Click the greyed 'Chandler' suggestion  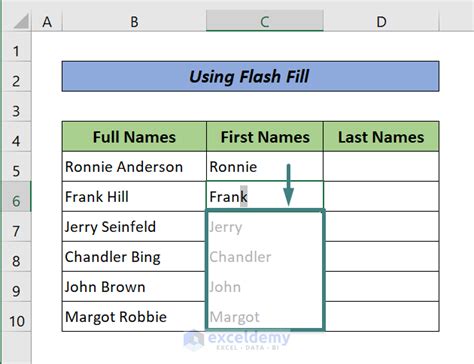[240, 257]
